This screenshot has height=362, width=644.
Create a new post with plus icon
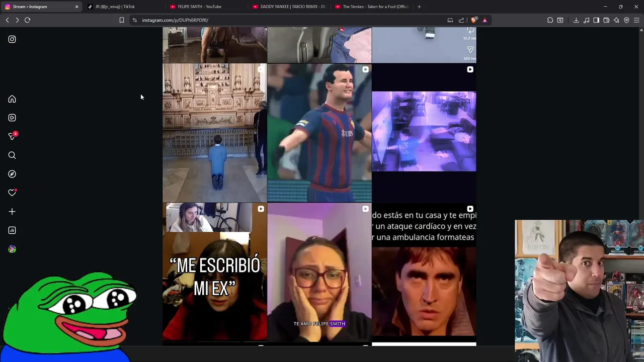[x=12, y=212]
